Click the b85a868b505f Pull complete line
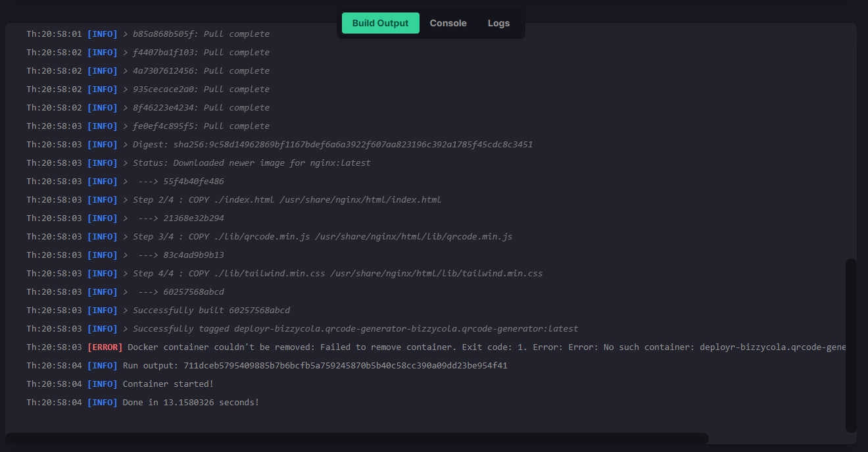This screenshot has width=868, height=452. (x=201, y=34)
